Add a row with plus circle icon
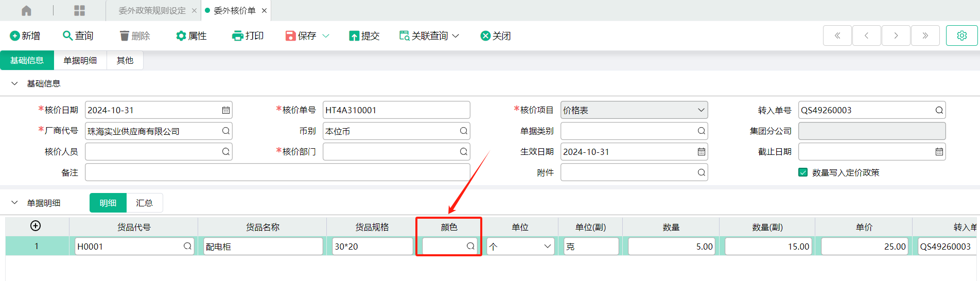This screenshot has width=980, height=281. (x=36, y=225)
